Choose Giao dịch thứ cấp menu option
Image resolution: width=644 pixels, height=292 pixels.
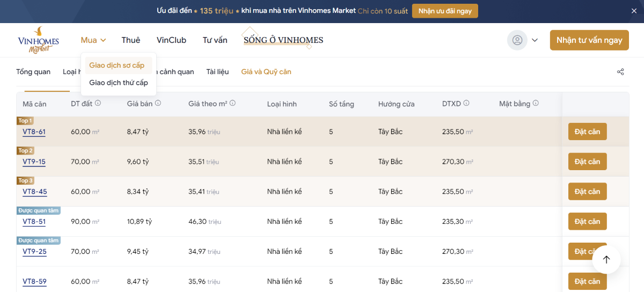click(119, 83)
